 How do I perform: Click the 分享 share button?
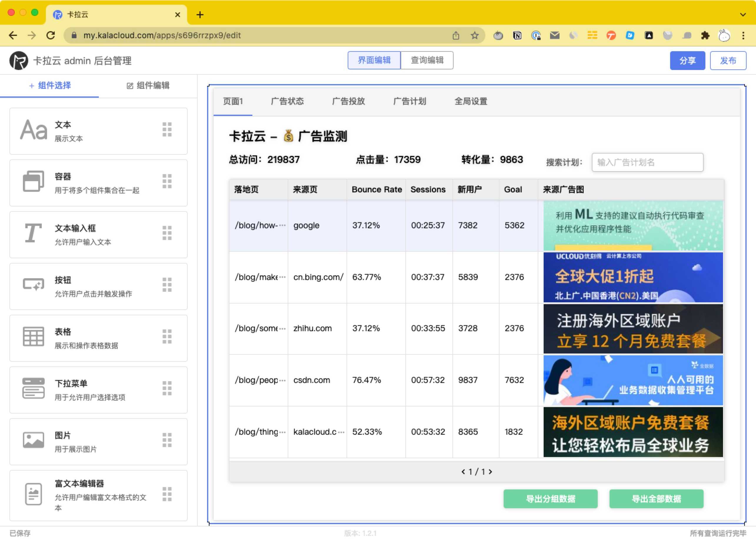(x=687, y=61)
